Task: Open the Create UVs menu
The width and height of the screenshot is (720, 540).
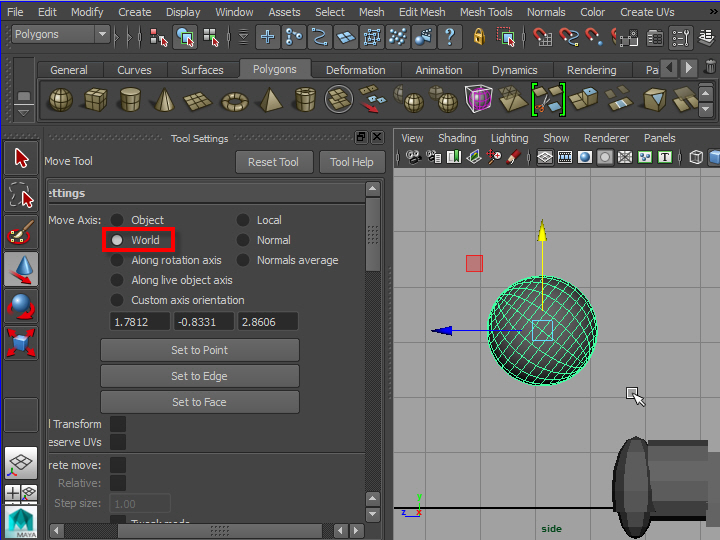Action: (647, 12)
